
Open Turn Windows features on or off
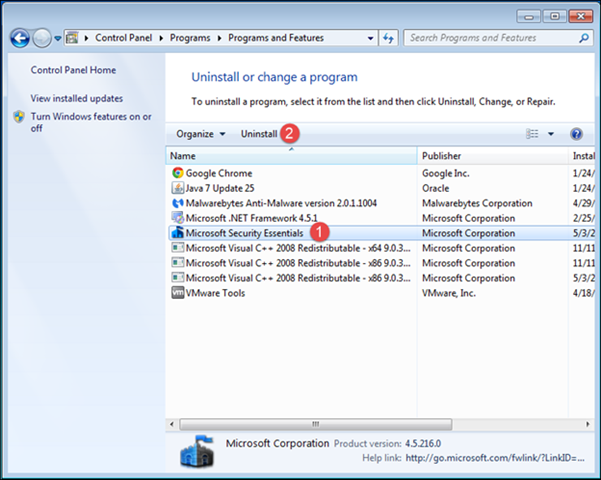click(91, 122)
